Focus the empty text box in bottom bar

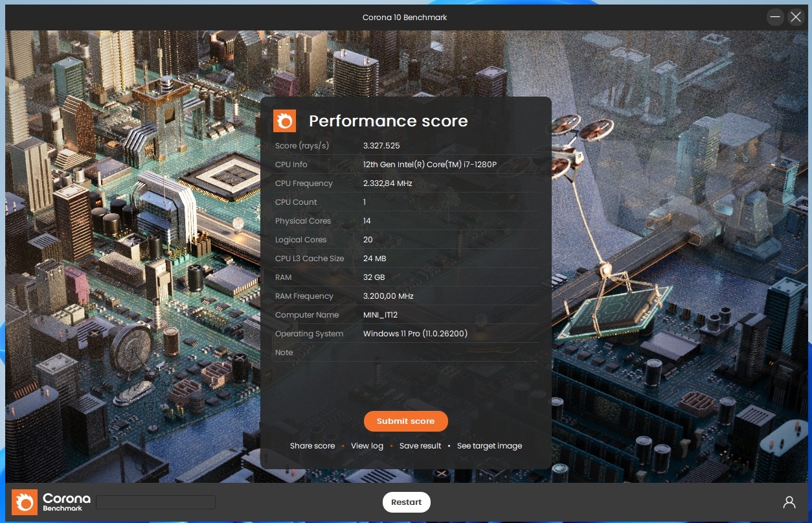click(155, 502)
